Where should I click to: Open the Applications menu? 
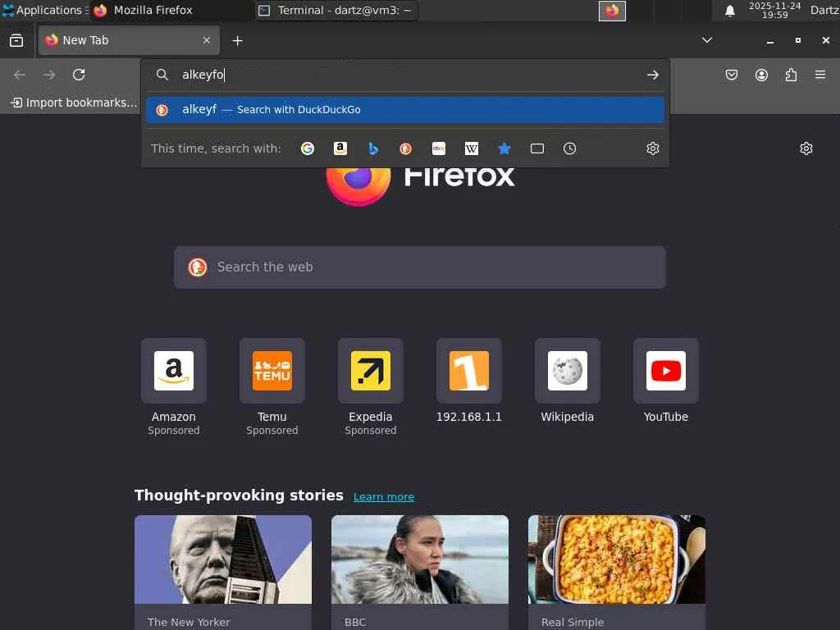pos(45,10)
